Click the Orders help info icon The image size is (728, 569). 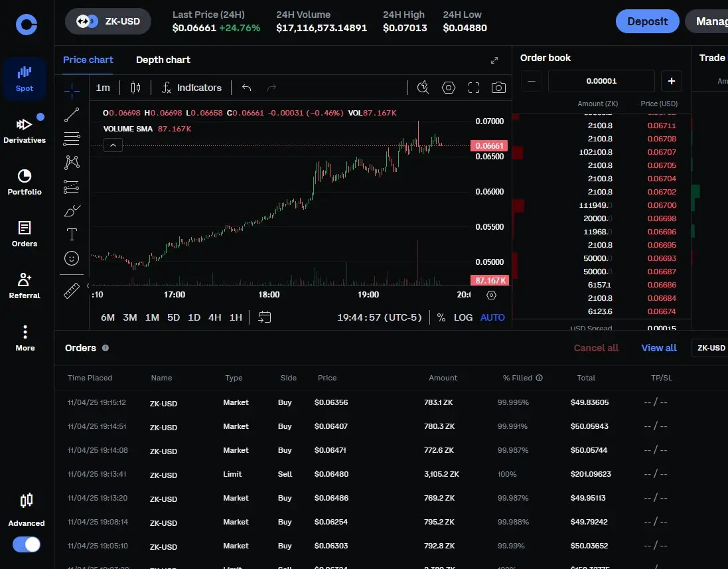tap(106, 348)
